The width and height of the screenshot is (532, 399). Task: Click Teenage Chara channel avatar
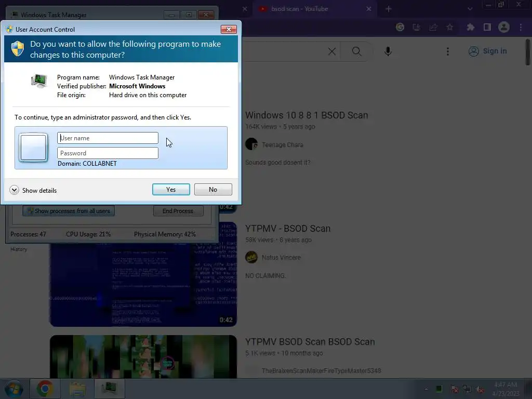pos(251,144)
